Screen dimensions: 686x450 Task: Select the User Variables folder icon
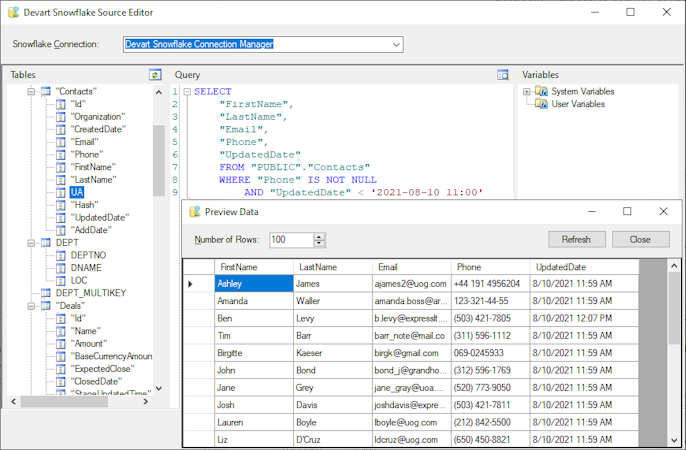[x=542, y=104]
